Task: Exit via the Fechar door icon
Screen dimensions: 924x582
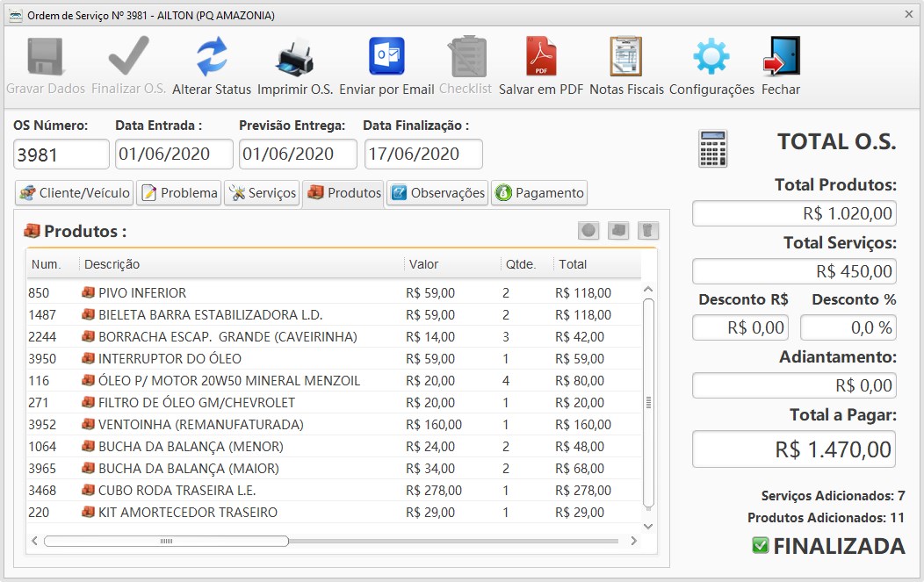Action: tap(780, 54)
